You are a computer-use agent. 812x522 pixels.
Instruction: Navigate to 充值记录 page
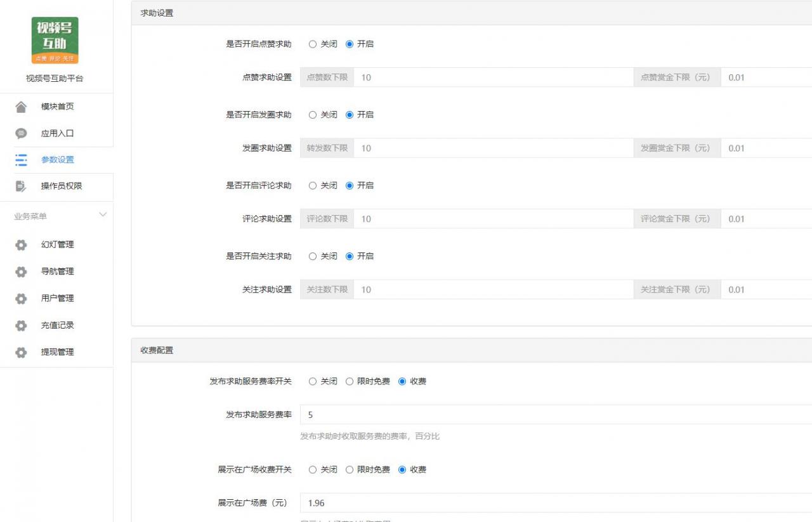(x=58, y=325)
